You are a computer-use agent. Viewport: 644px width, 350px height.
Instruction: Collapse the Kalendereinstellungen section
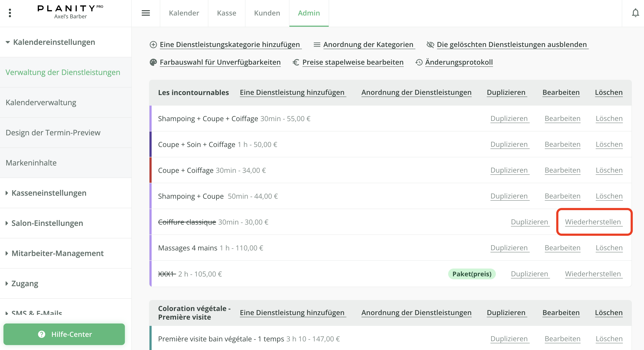point(8,42)
